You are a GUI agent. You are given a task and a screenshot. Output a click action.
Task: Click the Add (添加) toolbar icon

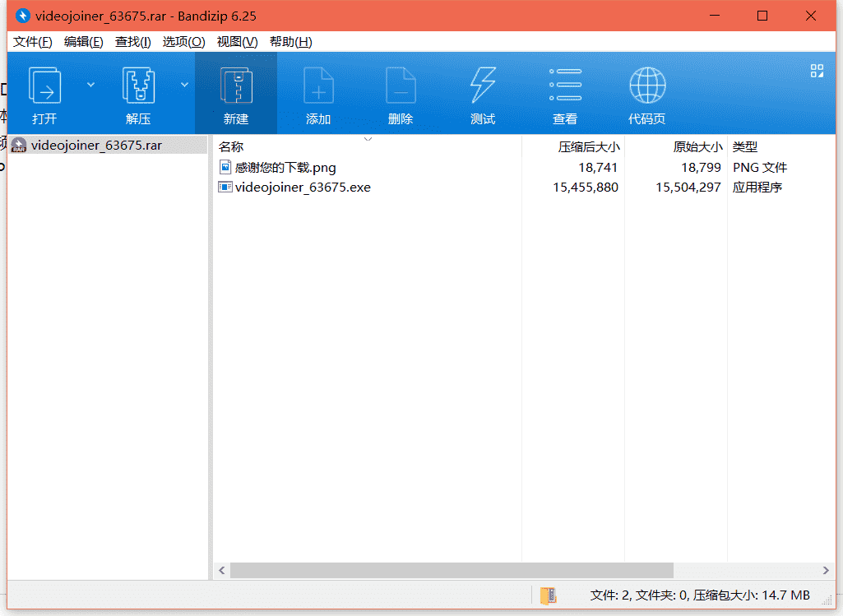tap(318, 85)
